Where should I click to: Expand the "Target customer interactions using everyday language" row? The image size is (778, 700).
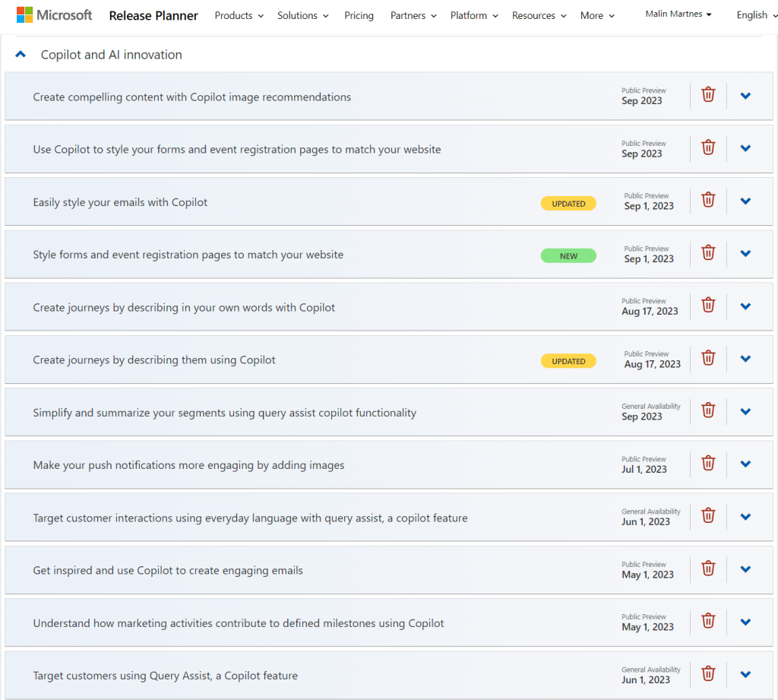tap(745, 516)
